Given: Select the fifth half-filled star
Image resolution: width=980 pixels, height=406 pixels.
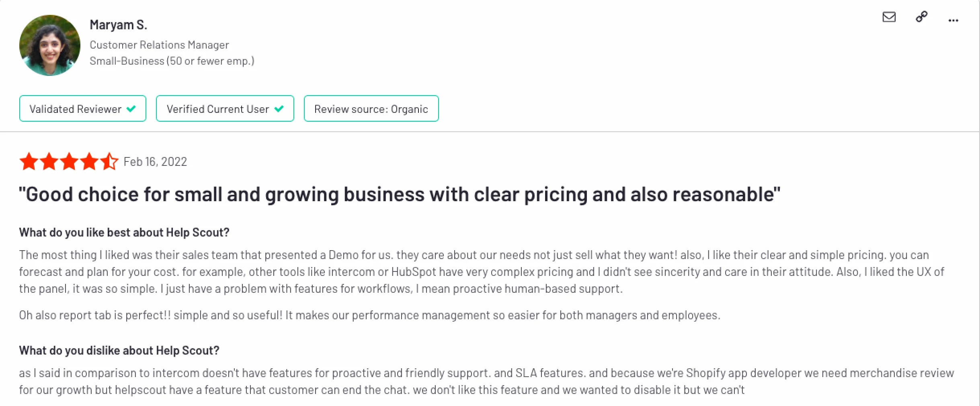Looking at the screenshot, I should coord(110,161).
